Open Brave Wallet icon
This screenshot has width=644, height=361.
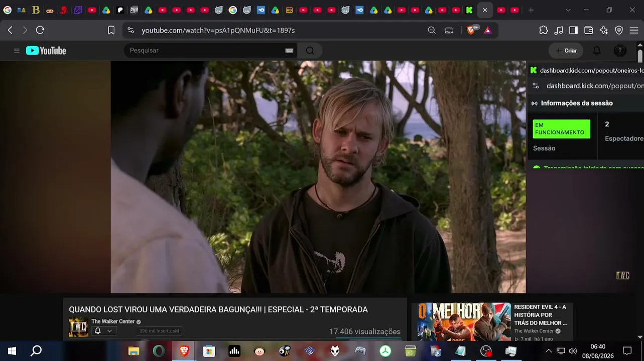589,30
